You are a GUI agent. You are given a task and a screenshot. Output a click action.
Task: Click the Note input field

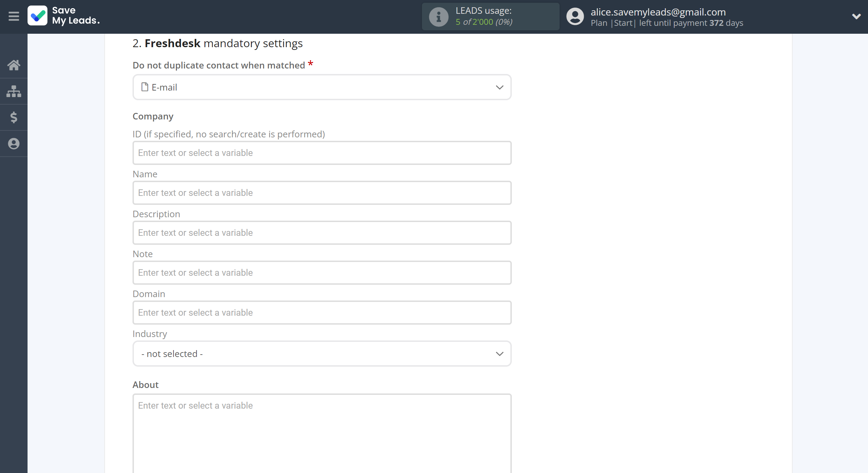(322, 273)
